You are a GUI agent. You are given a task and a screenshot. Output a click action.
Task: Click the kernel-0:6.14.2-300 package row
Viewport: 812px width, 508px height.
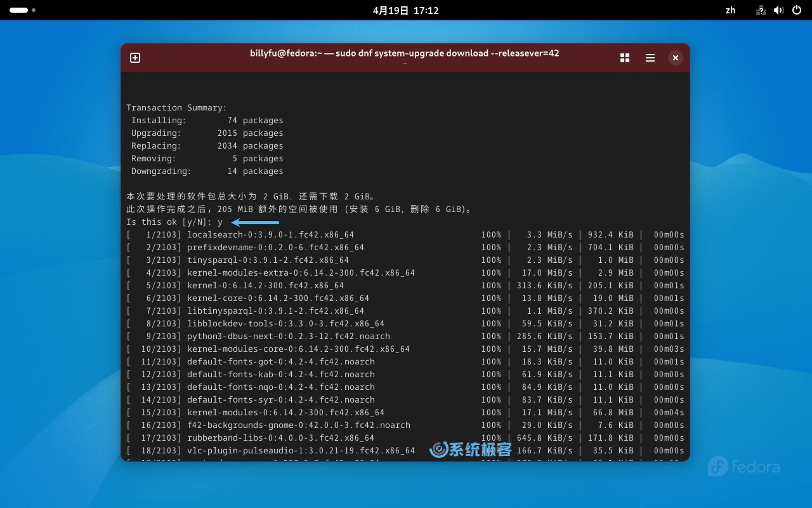[405, 285]
